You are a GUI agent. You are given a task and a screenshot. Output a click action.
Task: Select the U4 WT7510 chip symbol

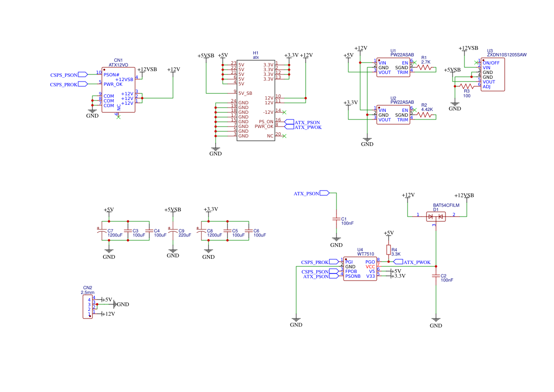[x=360, y=269]
